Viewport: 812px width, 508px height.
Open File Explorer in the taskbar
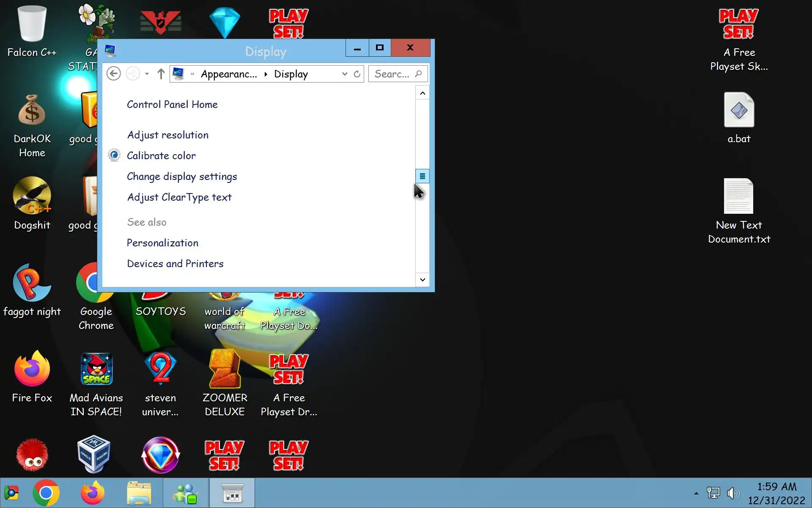tap(139, 493)
